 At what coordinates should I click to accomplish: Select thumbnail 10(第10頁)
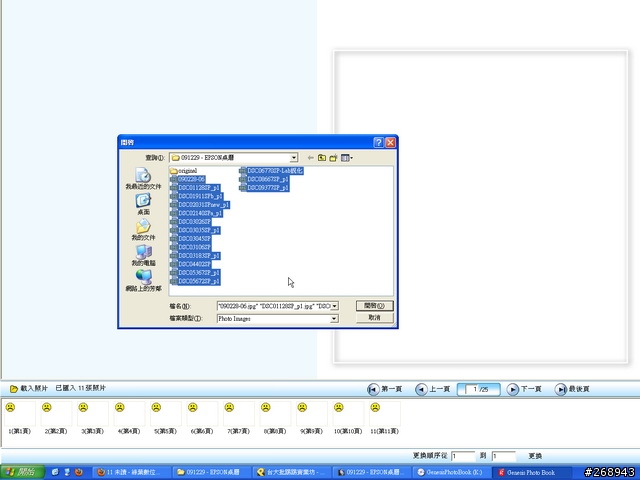348,417
